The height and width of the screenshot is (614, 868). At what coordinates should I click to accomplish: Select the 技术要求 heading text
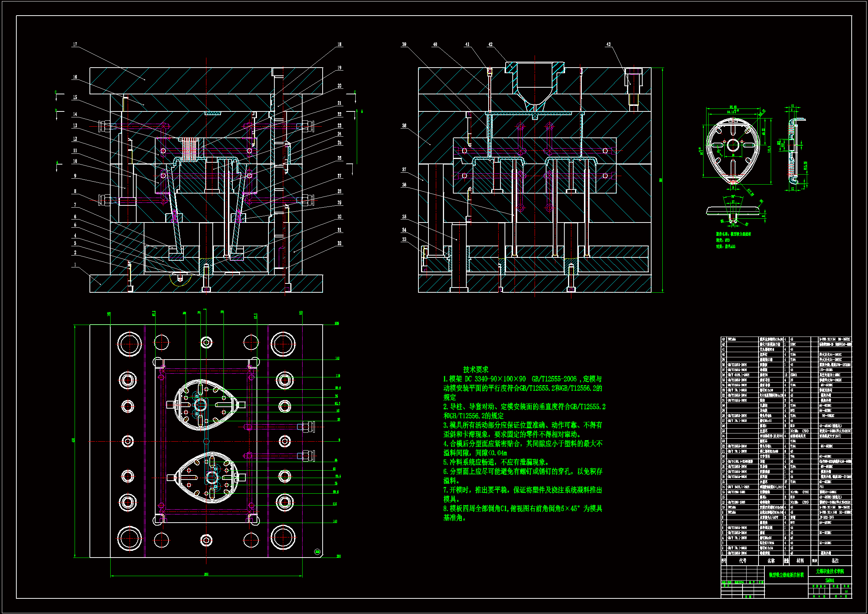pos(476,370)
